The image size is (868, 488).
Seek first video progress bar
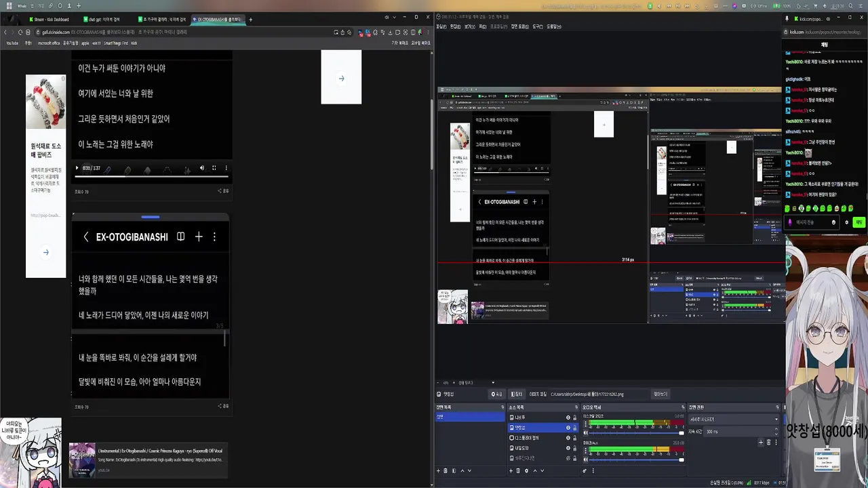pos(151,176)
